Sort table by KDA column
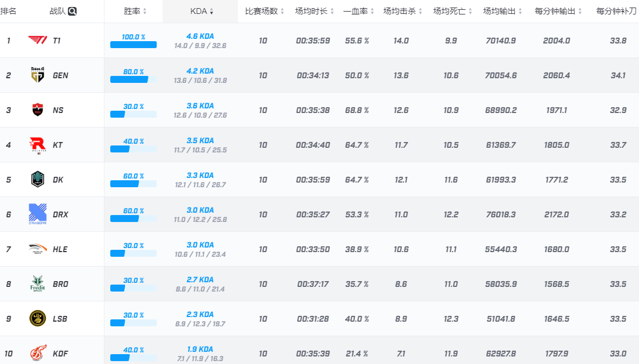The image size is (639, 364). point(201,11)
